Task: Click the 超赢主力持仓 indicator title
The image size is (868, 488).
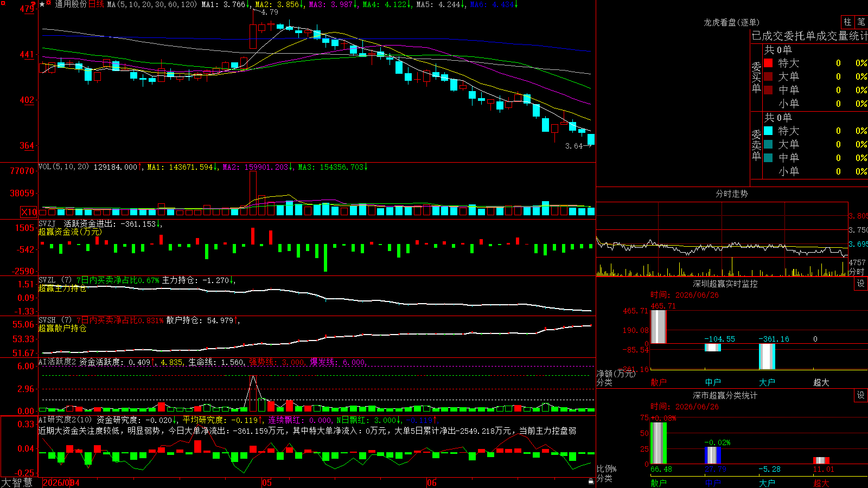Action: pyautogui.click(x=62, y=288)
